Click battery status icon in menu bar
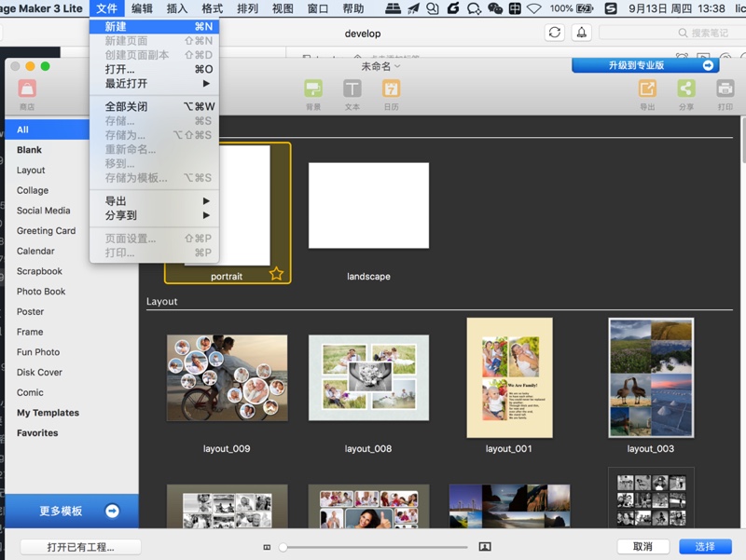The width and height of the screenshot is (746, 560). (585, 8)
